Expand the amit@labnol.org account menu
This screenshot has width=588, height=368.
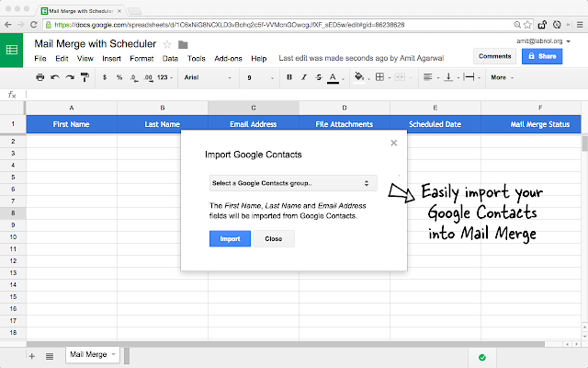[543, 41]
